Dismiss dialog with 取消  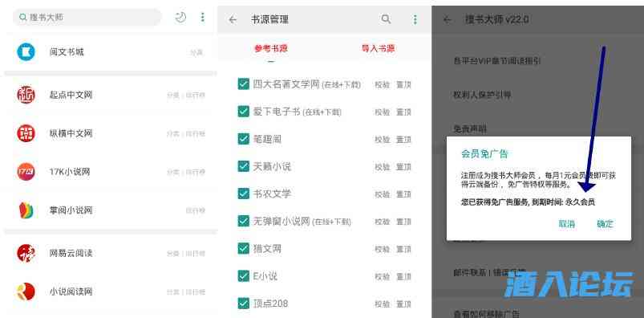coord(567,224)
